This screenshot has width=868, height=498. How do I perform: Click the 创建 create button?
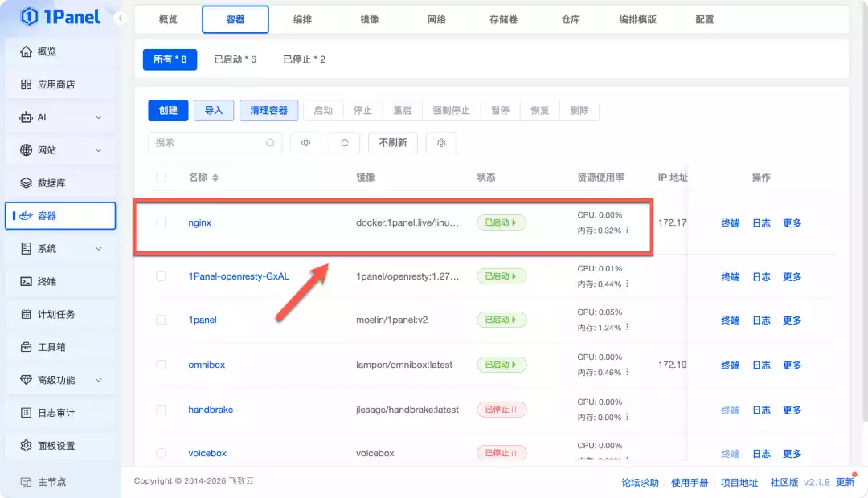pyautogui.click(x=168, y=111)
